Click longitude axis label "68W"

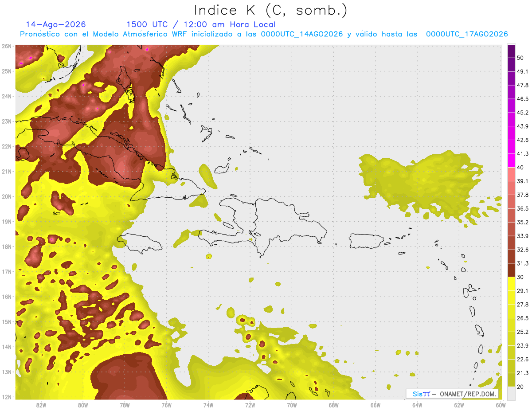pyautogui.click(x=333, y=405)
